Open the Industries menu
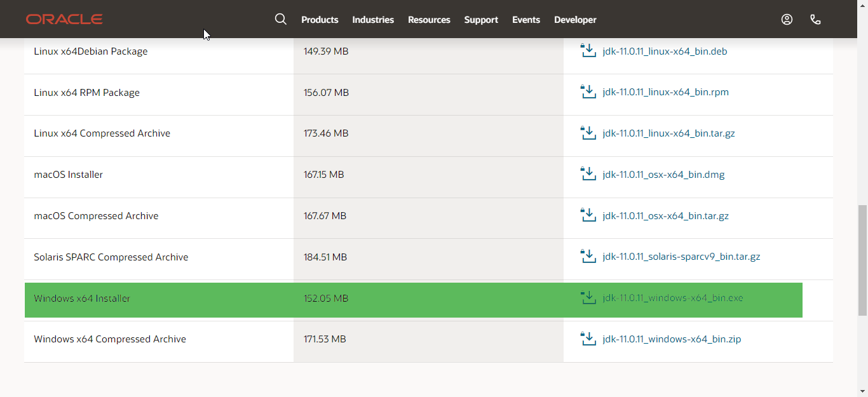Image resolution: width=868 pixels, height=397 pixels. coord(373,20)
